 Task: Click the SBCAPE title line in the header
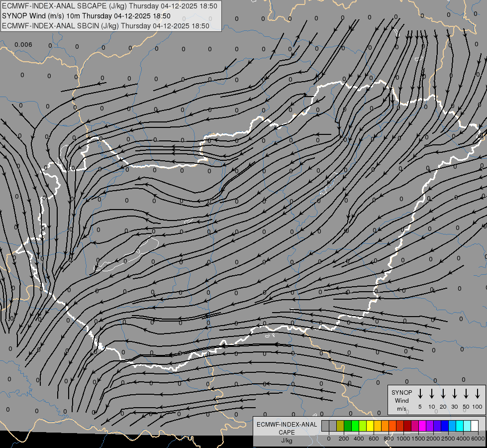coord(109,6)
